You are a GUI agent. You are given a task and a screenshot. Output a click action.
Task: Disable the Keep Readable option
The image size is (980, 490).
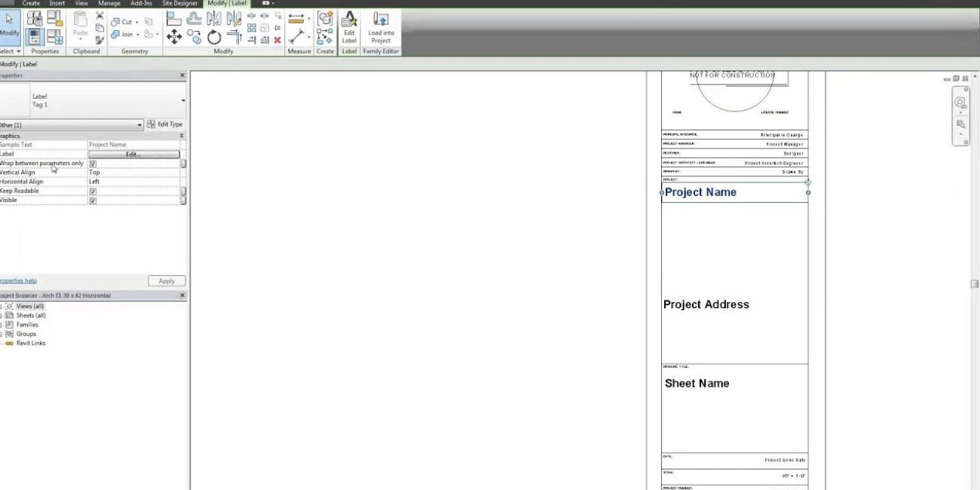pos(92,191)
